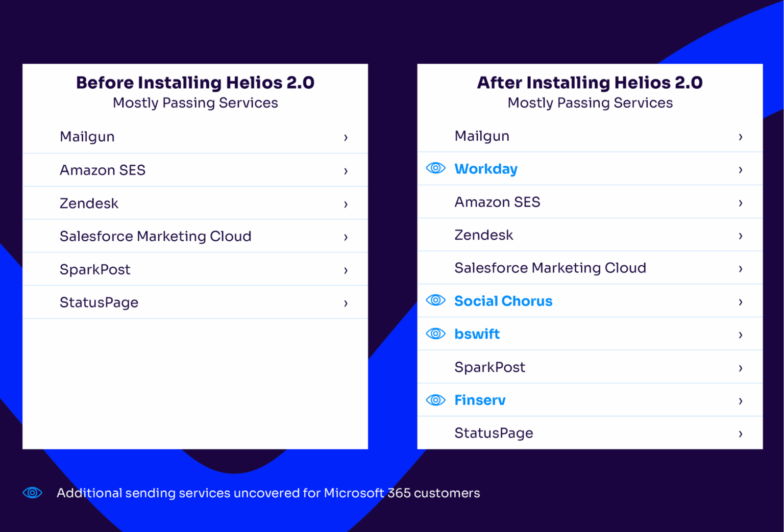Select SparkPost text in the After panel
The image size is (784, 532).
click(x=490, y=367)
